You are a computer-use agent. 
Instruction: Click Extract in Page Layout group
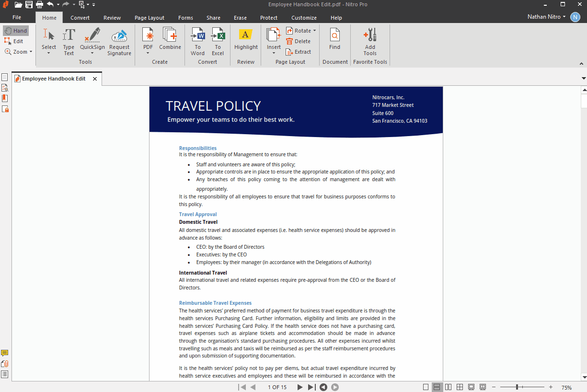point(299,52)
